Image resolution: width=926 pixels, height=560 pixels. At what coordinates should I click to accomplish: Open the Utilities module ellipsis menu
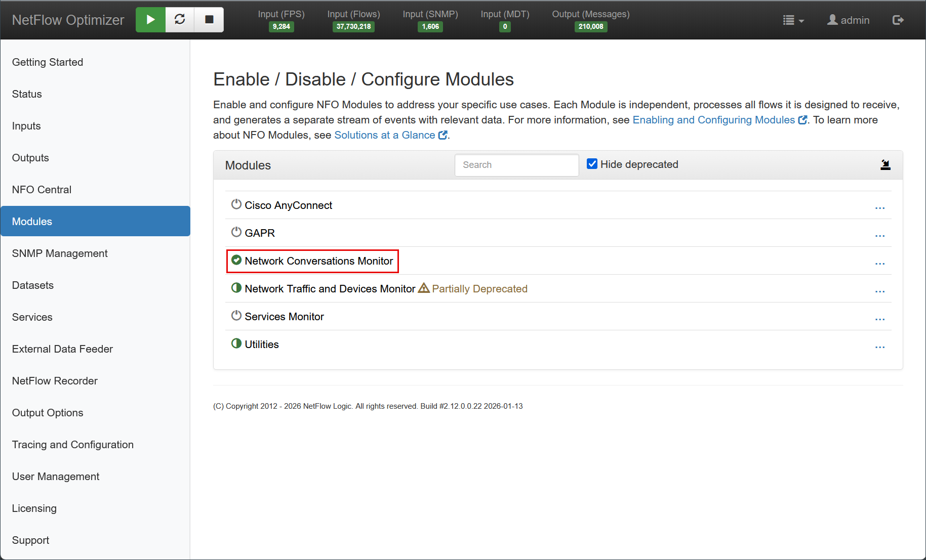879,347
